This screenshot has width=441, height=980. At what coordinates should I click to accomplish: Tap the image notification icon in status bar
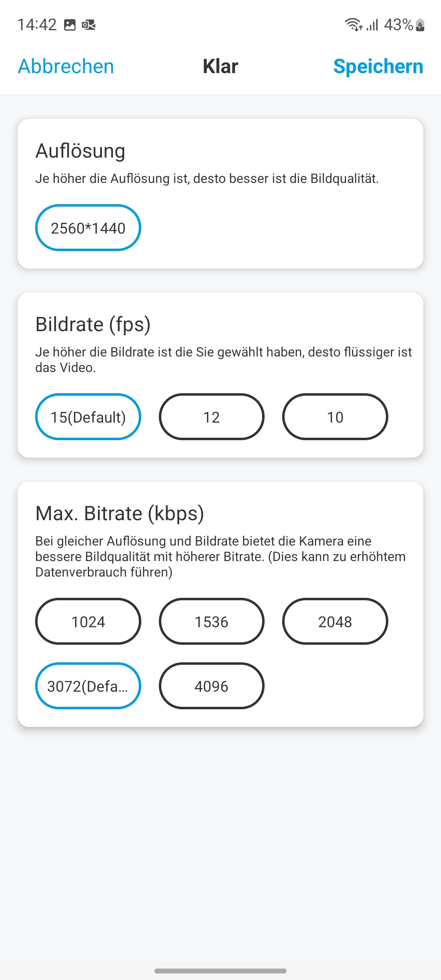point(70,25)
